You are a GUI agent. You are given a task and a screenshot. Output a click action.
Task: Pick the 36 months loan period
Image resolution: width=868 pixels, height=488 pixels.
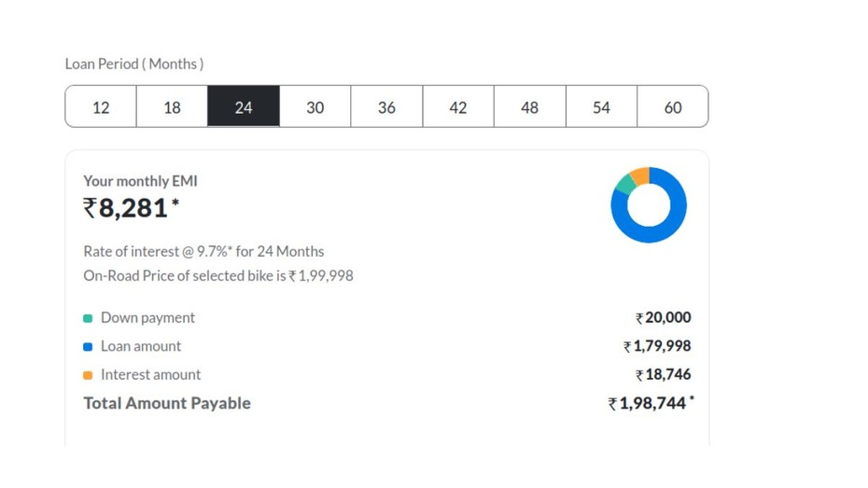(x=386, y=107)
